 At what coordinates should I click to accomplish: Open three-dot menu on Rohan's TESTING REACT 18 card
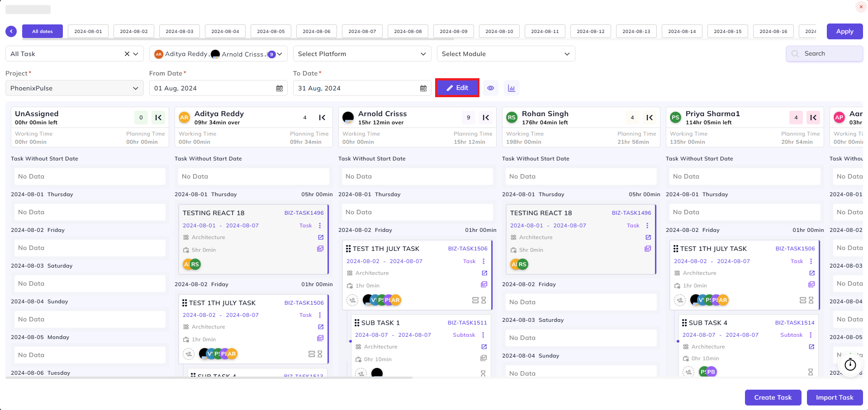tap(647, 226)
